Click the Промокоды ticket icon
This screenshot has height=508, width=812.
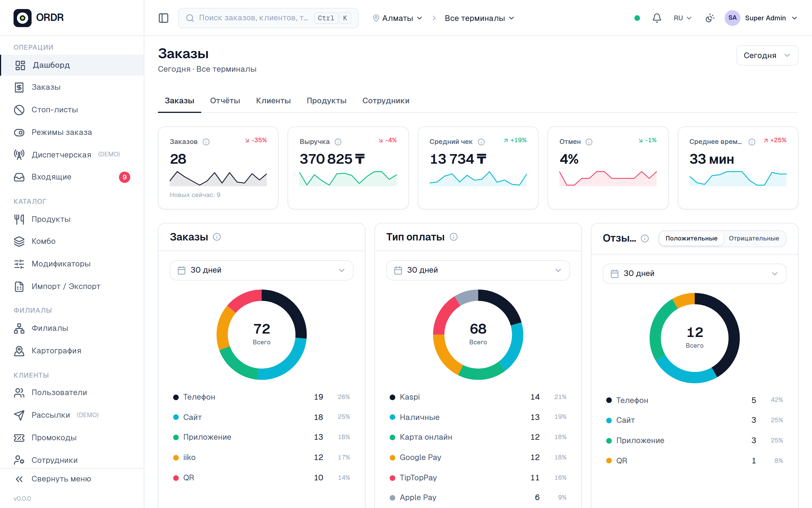[19, 438]
